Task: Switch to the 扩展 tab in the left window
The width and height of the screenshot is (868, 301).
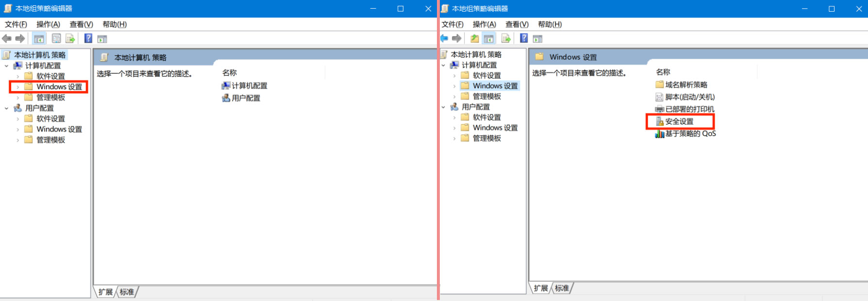Action: [x=105, y=292]
